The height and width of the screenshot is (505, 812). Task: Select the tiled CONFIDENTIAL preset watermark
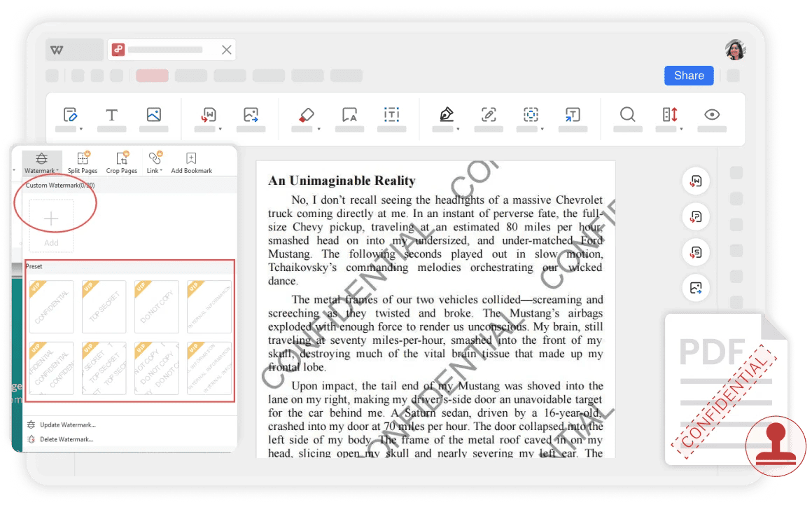51,368
